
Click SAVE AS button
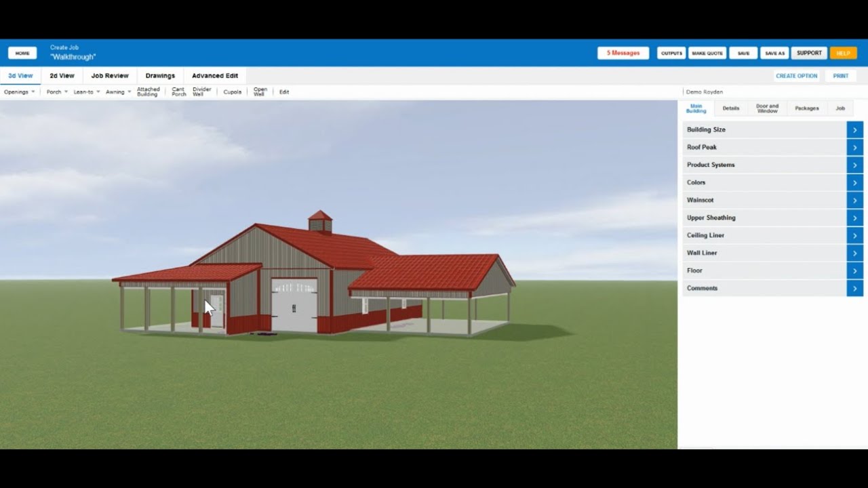point(774,53)
